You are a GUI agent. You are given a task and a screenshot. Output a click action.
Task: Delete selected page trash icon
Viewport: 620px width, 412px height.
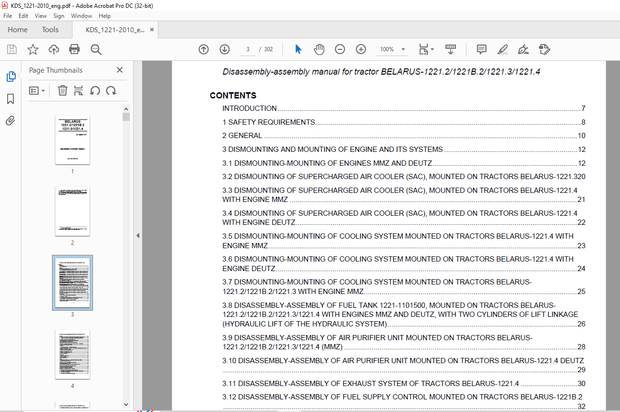point(62,91)
